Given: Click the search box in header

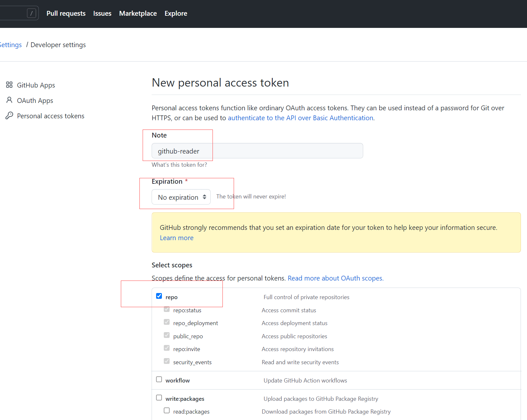Looking at the screenshot, I should coord(19,13).
